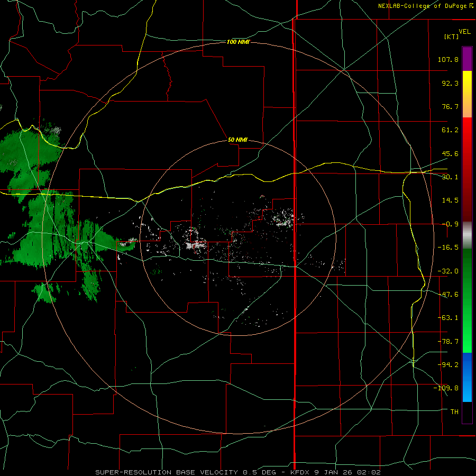This screenshot has height=476, width=476.
Task: Click the 107.8 legend value
Action: [448, 59]
